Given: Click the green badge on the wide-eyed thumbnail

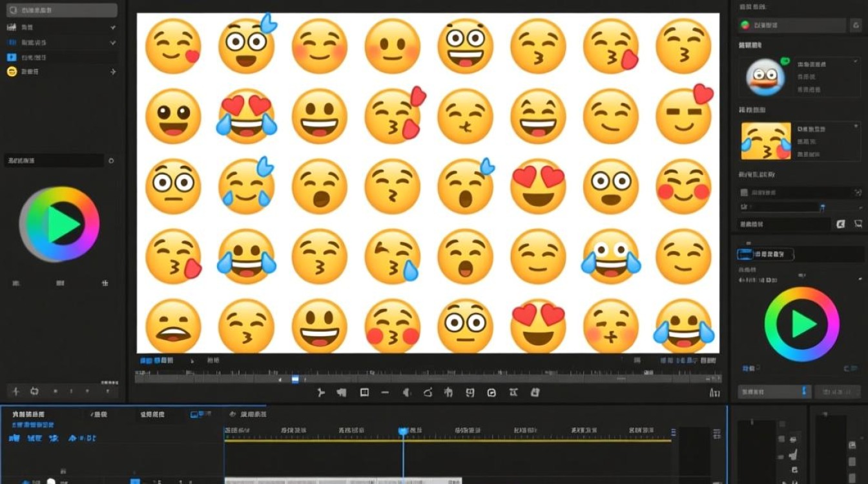Looking at the screenshot, I should (x=785, y=61).
